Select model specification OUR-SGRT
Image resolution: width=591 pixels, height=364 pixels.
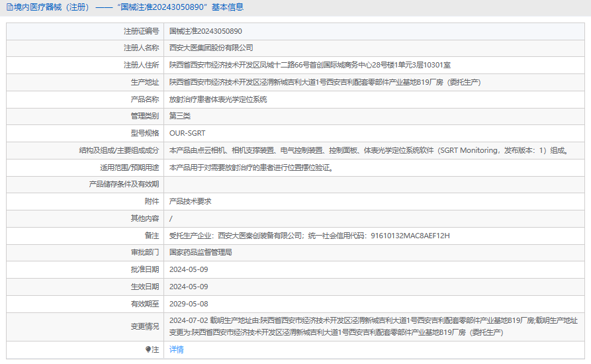point(187,133)
